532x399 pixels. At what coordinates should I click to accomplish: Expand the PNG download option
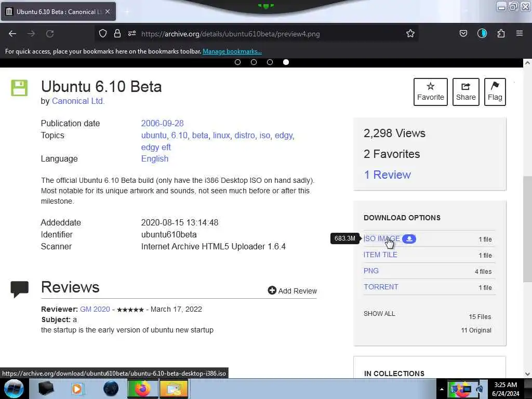click(371, 271)
